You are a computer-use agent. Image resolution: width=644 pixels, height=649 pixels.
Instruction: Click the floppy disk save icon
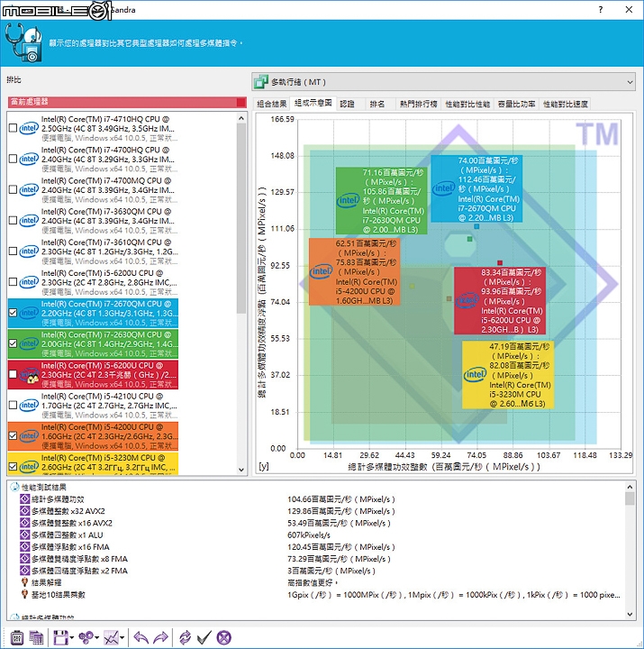pyautogui.click(x=61, y=637)
